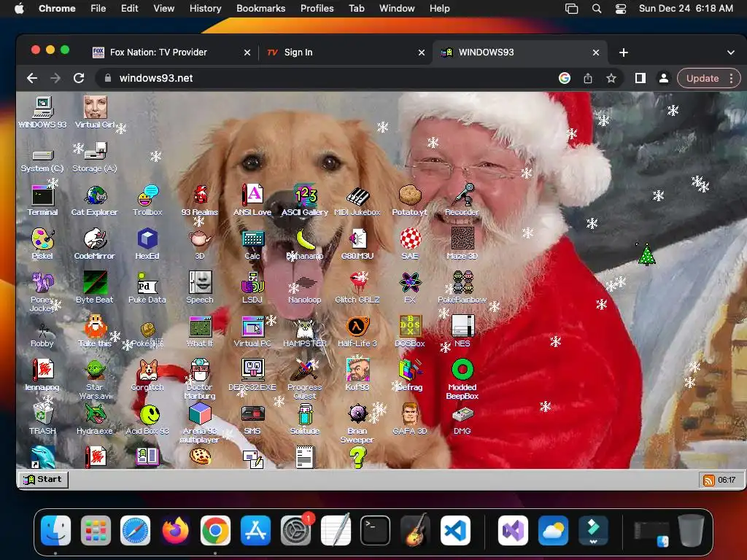747x560 pixels.
Task: Launch Defrag icon
Action: coord(410,376)
